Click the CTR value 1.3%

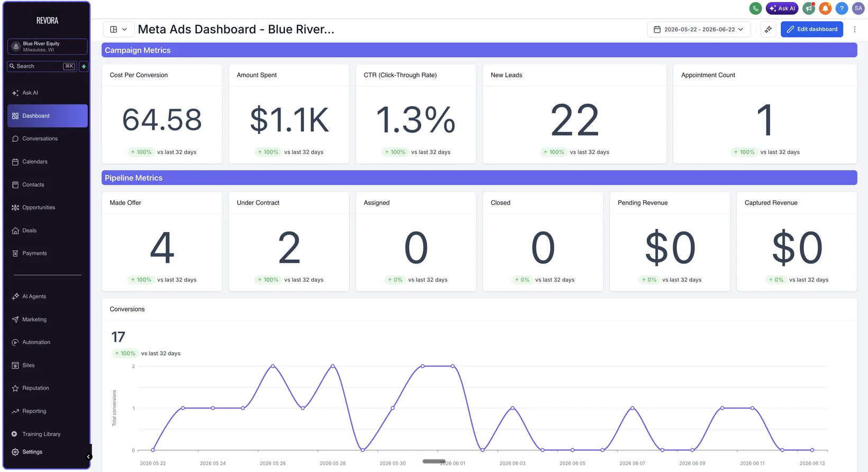click(x=416, y=120)
